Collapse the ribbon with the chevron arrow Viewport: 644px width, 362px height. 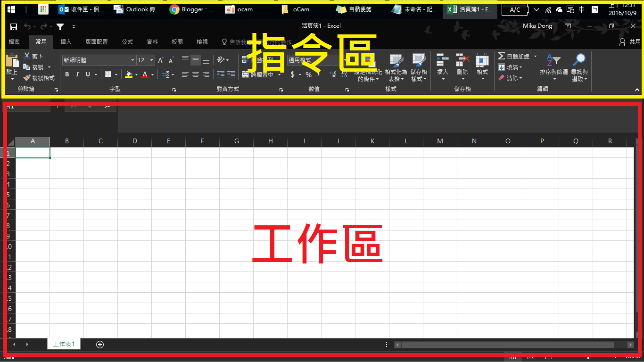tap(637, 89)
